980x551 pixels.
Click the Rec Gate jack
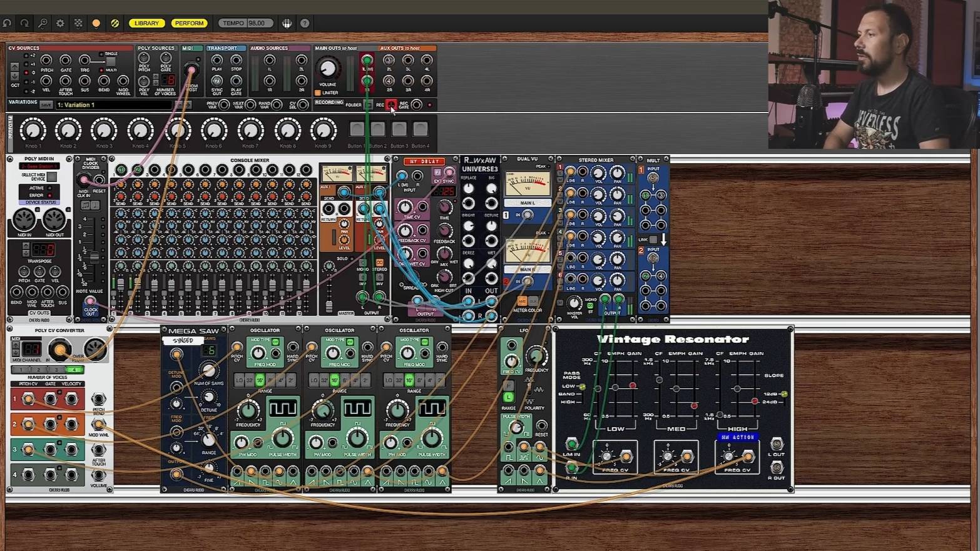[416, 104]
